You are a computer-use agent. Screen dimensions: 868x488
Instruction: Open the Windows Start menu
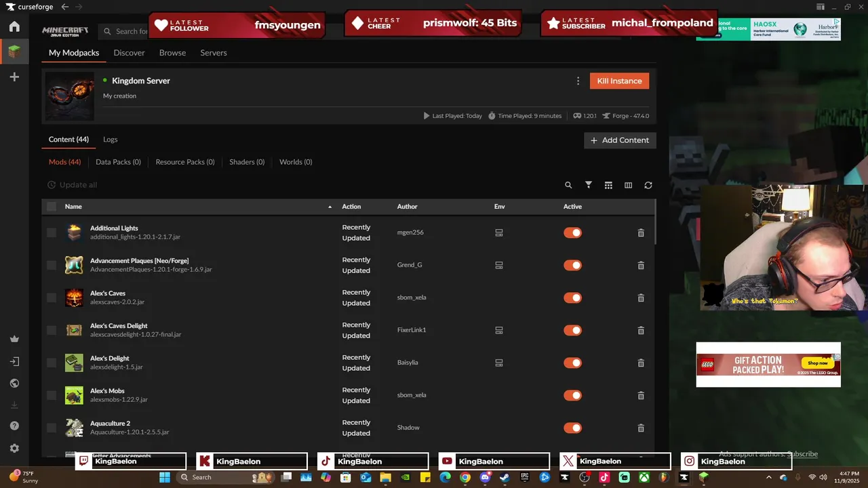[165, 477]
